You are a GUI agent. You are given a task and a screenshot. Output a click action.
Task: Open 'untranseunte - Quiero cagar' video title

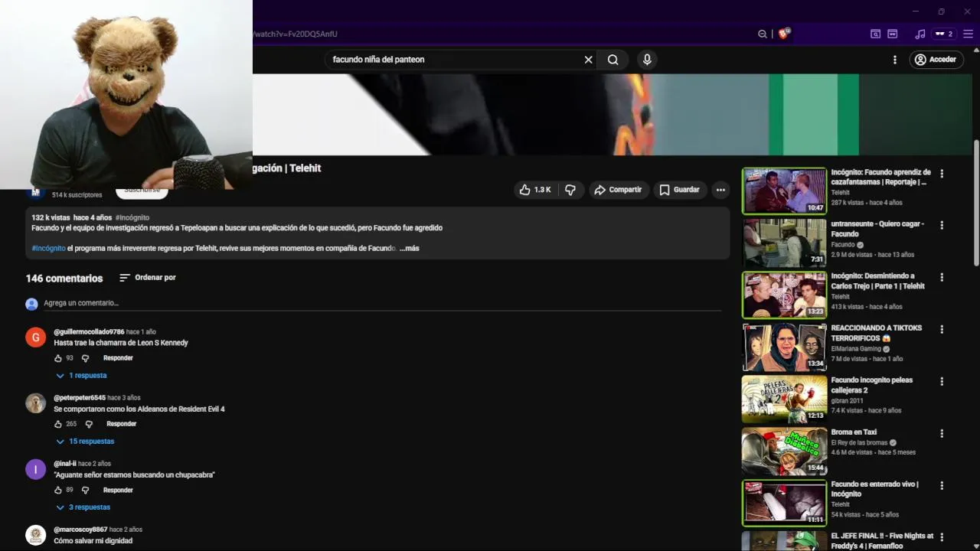click(877, 229)
